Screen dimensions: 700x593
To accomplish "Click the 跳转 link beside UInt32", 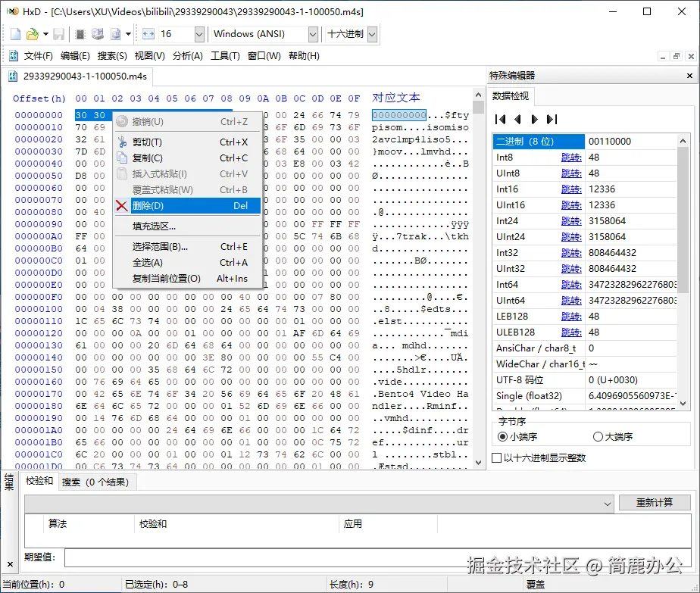I will (x=570, y=268).
